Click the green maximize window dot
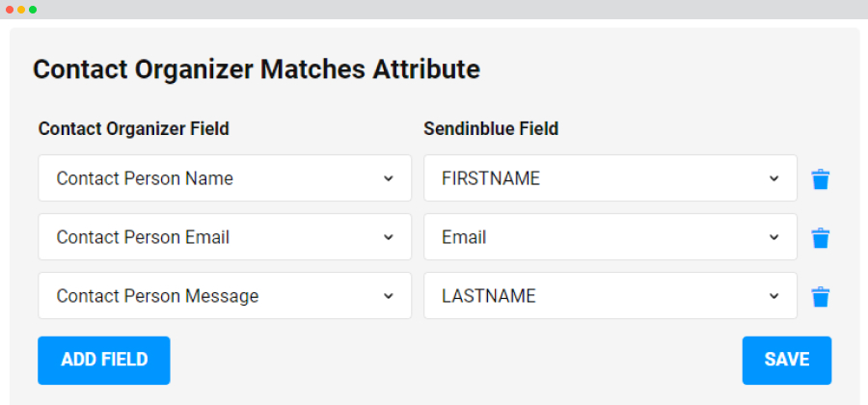The width and height of the screenshot is (868, 405). coord(33,10)
